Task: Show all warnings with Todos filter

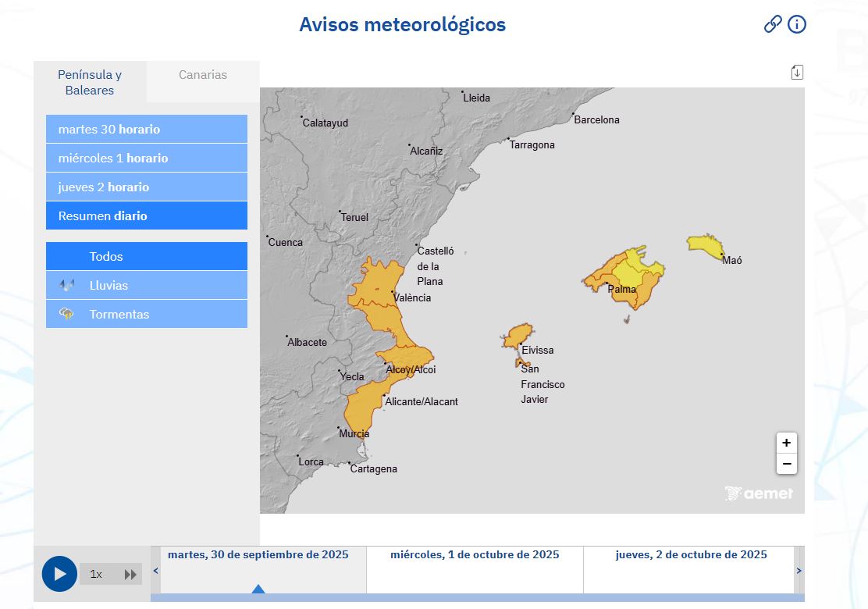Action: click(147, 256)
